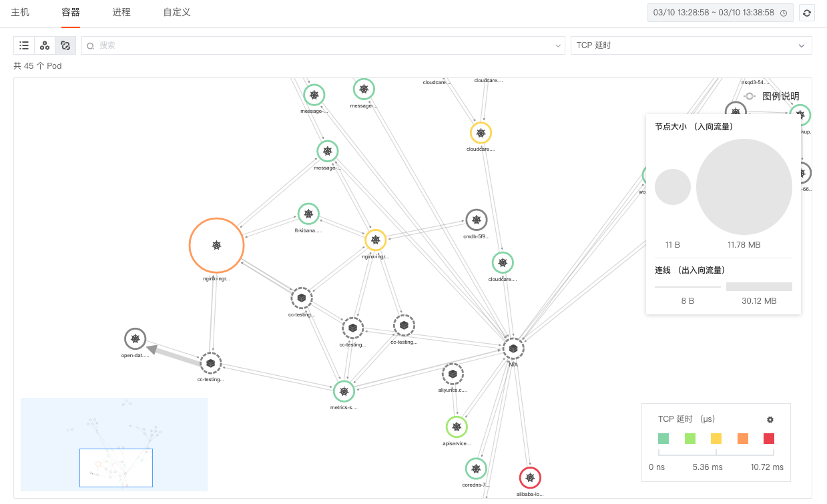Viewport: 827px width, 504px height.
Task: Expand the TCP 延时 metric dropdown
Action: tap(691, 45)
